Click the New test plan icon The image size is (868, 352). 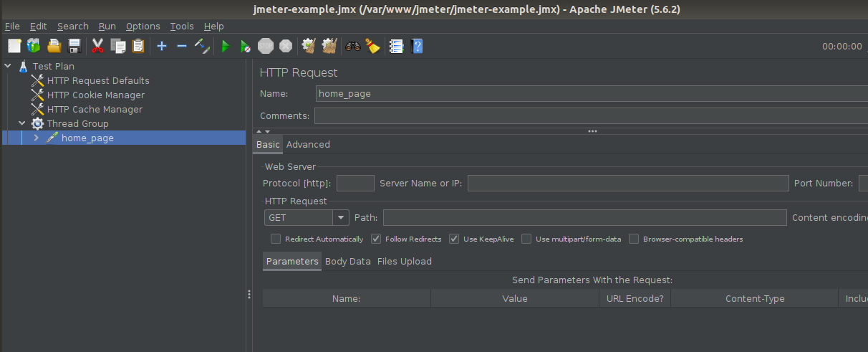(14, 46)
